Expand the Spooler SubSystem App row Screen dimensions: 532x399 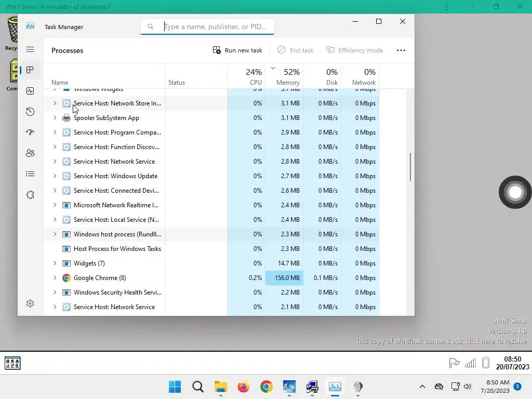point(55,118)
